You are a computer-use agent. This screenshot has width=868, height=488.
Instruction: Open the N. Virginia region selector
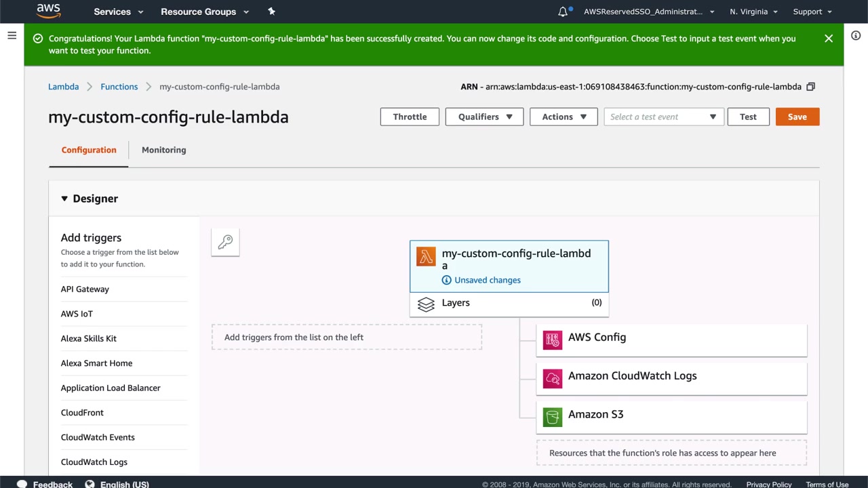pos(754,12)
